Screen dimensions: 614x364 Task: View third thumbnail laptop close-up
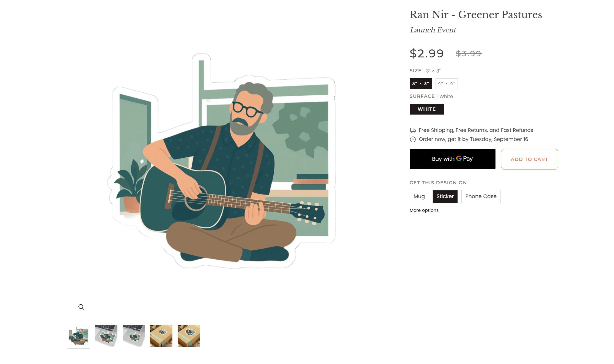pos(134,336)
